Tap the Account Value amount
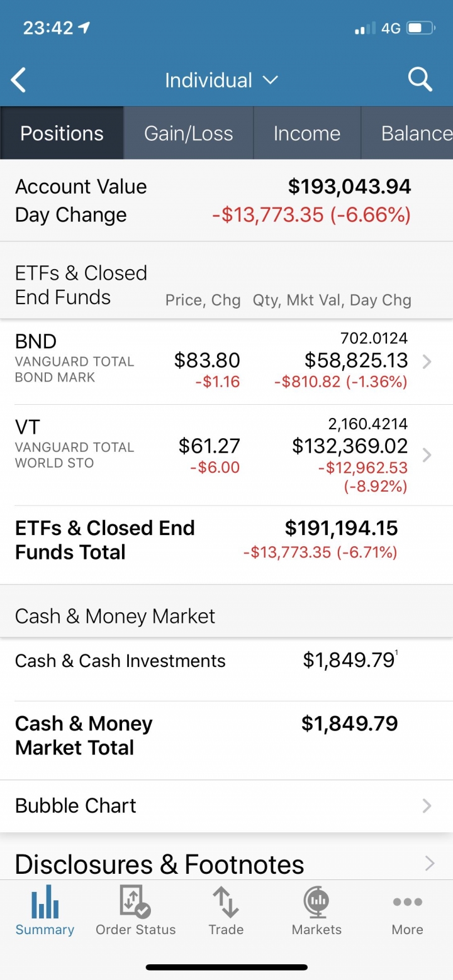The image size is (453, 980). (349, 186)
